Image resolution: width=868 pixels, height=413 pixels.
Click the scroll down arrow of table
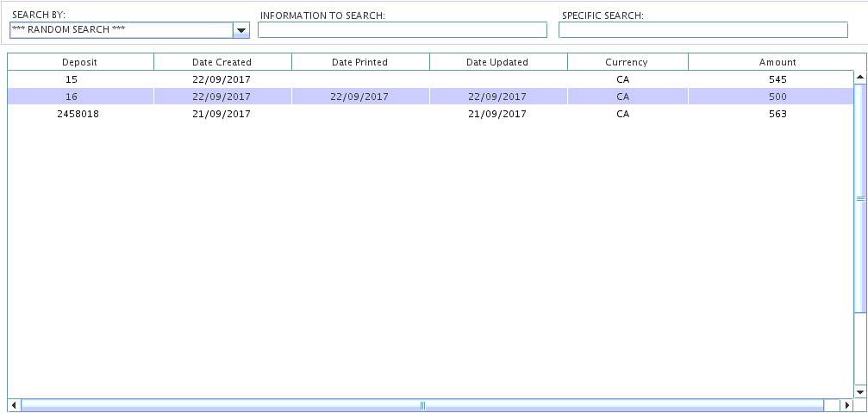(859, 391)
